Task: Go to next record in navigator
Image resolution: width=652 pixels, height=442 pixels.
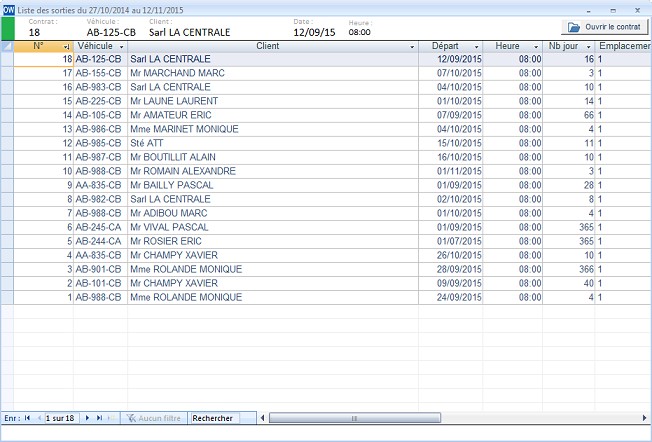Action: tap(87, 418)
